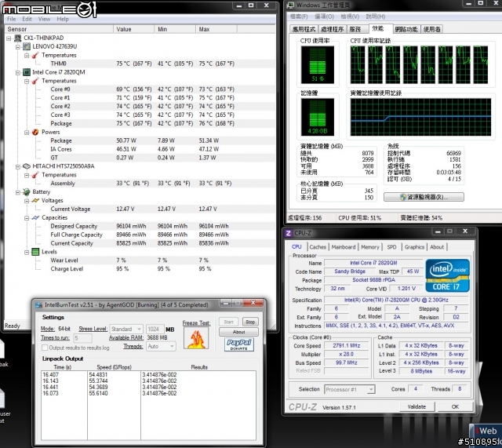Viewport: 502px width, 448px height.
Task: Click the Max column header
Action: click(x=216, y=29)
